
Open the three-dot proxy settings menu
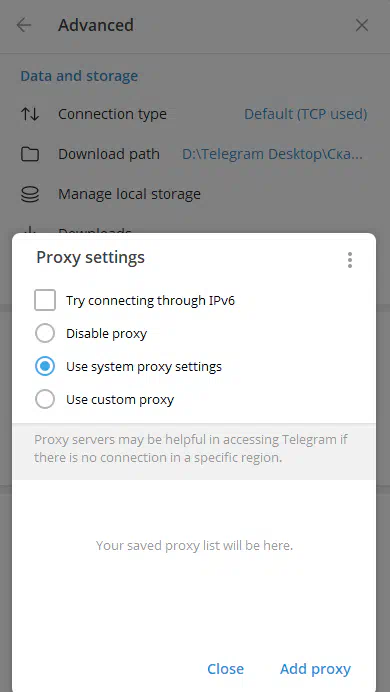tap(350, 260)
